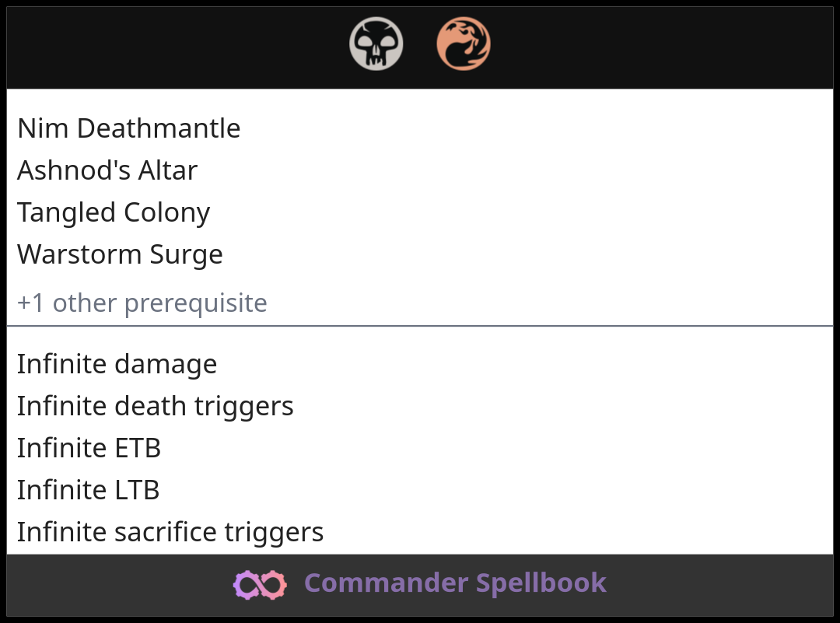Open the Tangled Colony card entry
The width and height of the screenshot is (840, 623).
point(114,212)
